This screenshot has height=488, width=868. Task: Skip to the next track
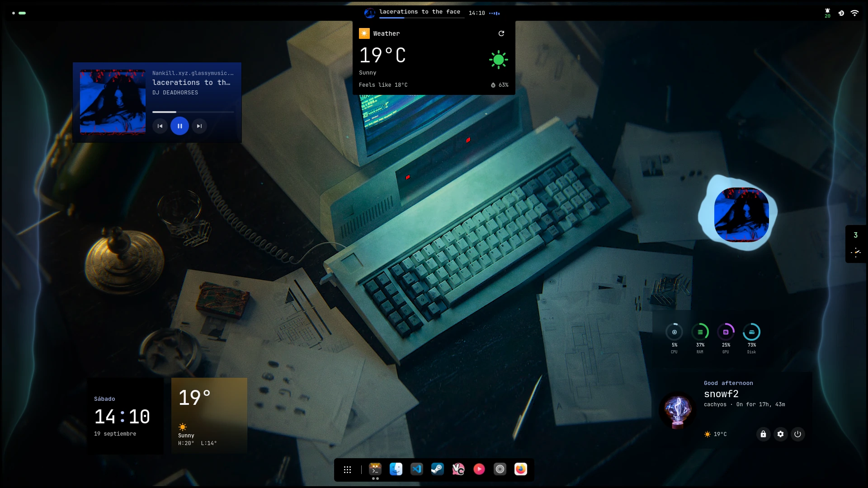tap(199, 126)
